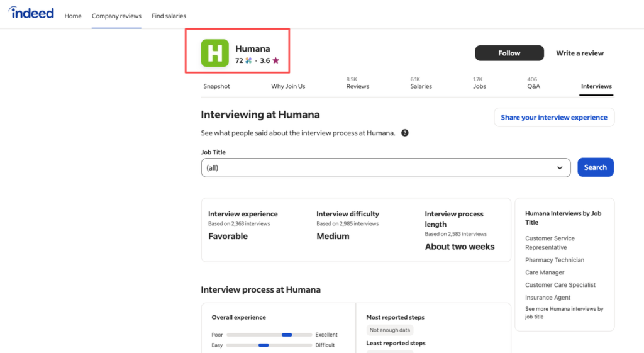Click the blue Search button
The image size is (644, 353).
point(596,167)
